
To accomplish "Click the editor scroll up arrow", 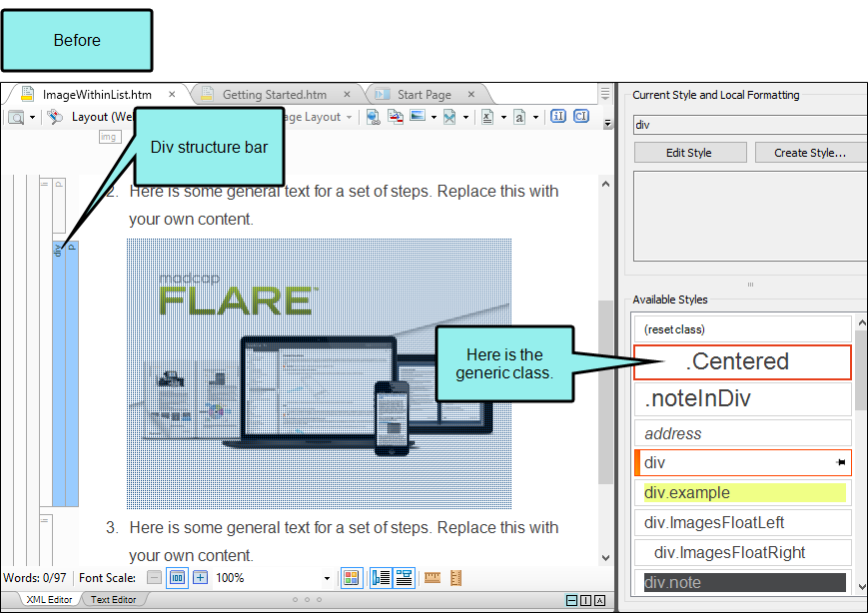I will point(605,185).
